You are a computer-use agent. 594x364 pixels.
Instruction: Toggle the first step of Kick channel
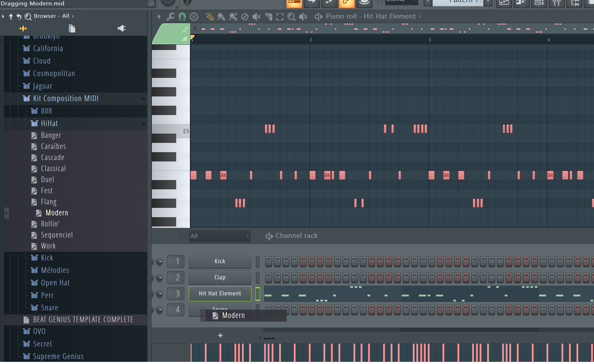[269, 261]
